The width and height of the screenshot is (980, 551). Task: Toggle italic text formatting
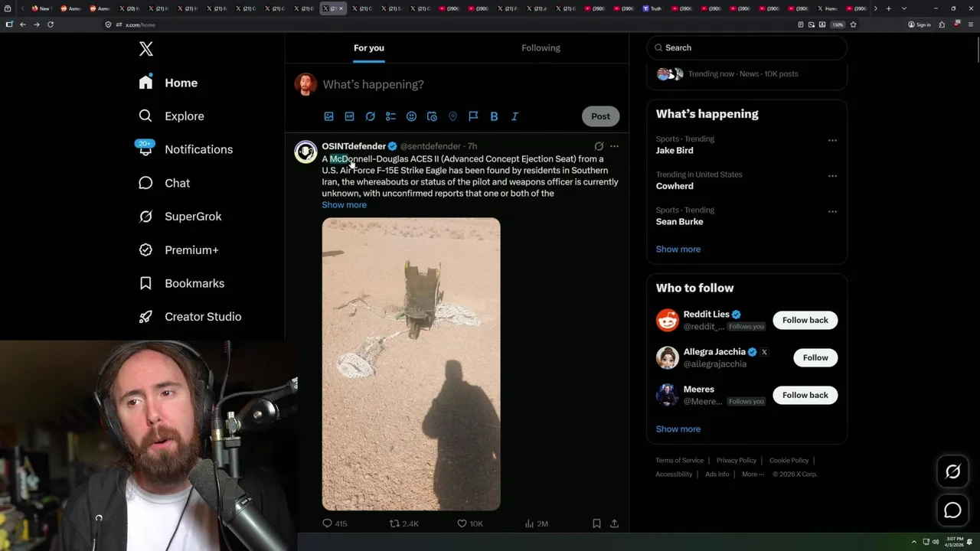coord(514,116)
